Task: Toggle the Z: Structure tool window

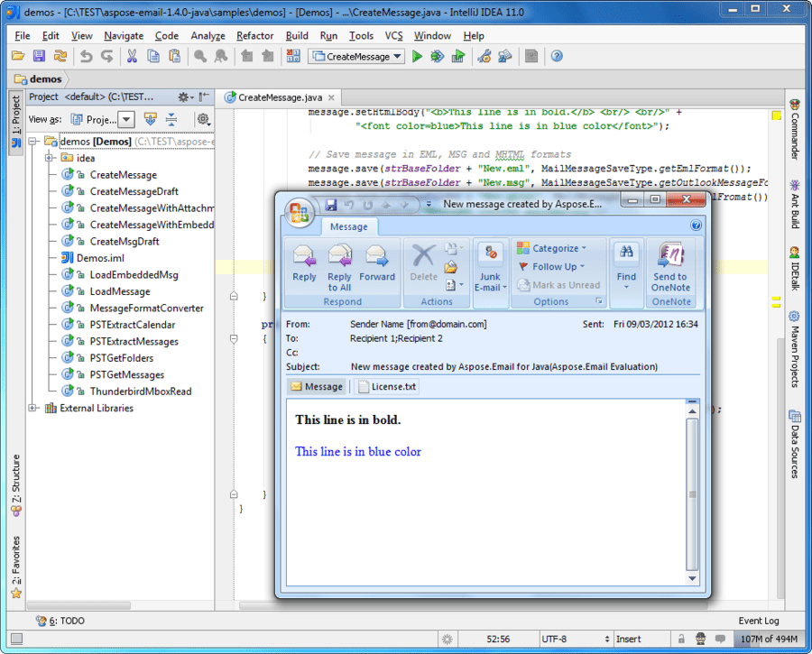Action: [16, 485]
